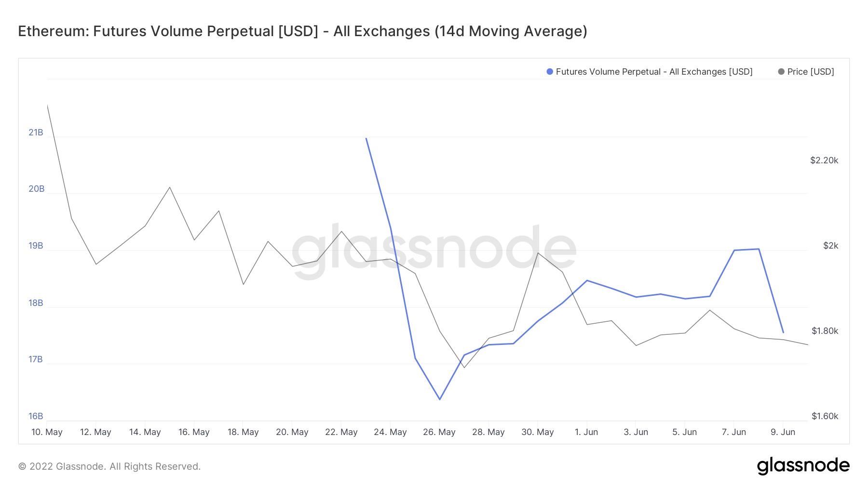Screen dimensions: 868x488
Task: Select the 26. May date tick
Action: [x=439, y=432]
